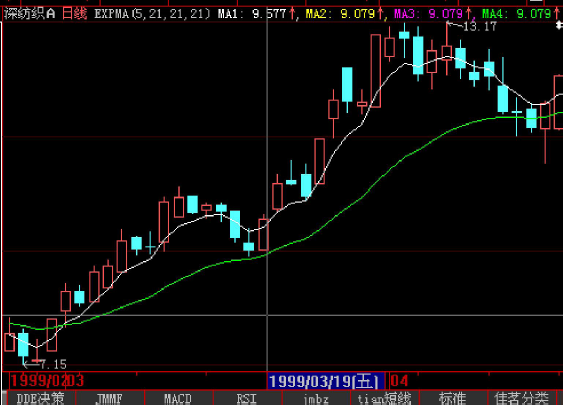This screenshot has height=406, width=564.
Task: Click the 04 month marker on the date axis
Action: (x=399, y=381)
